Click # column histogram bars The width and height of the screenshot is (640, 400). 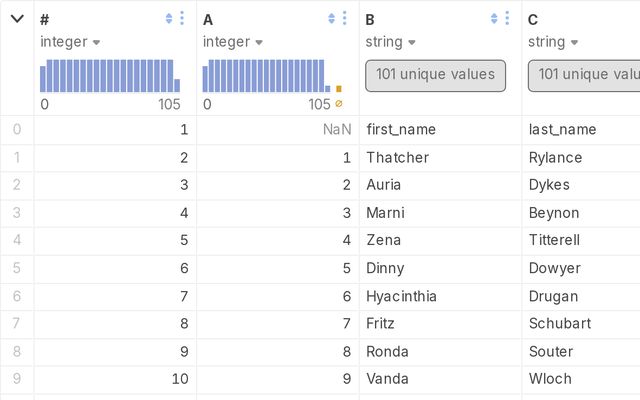click(108, 76)
